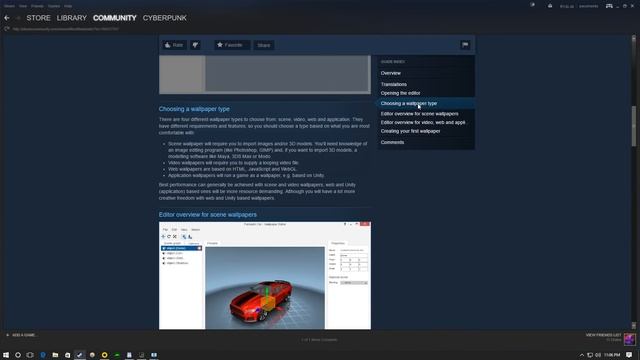Open the notifications icon beside the username
Image resolution: width=640 pixels, height=360 pixels.
click(550, 6)
